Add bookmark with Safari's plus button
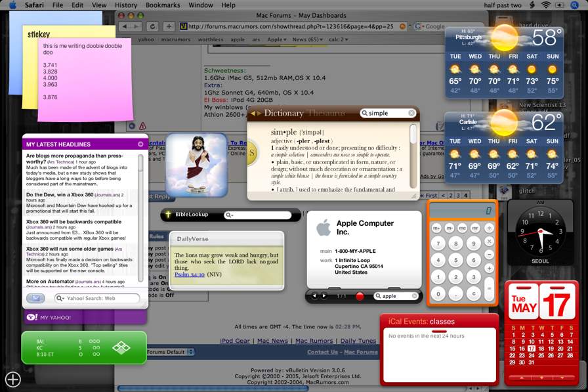Image resolution: width=588 pixels, height=392 pixels. pos(169,27)
